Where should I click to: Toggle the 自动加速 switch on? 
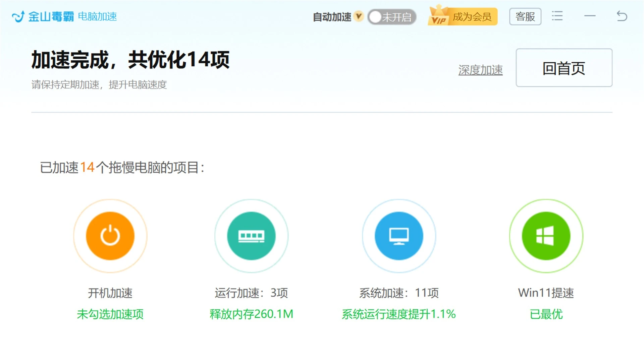[x=392, y=17]
